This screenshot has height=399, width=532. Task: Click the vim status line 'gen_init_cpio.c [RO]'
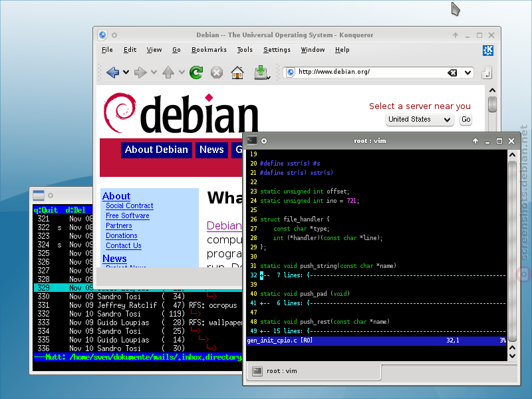[x=376, y=340]
